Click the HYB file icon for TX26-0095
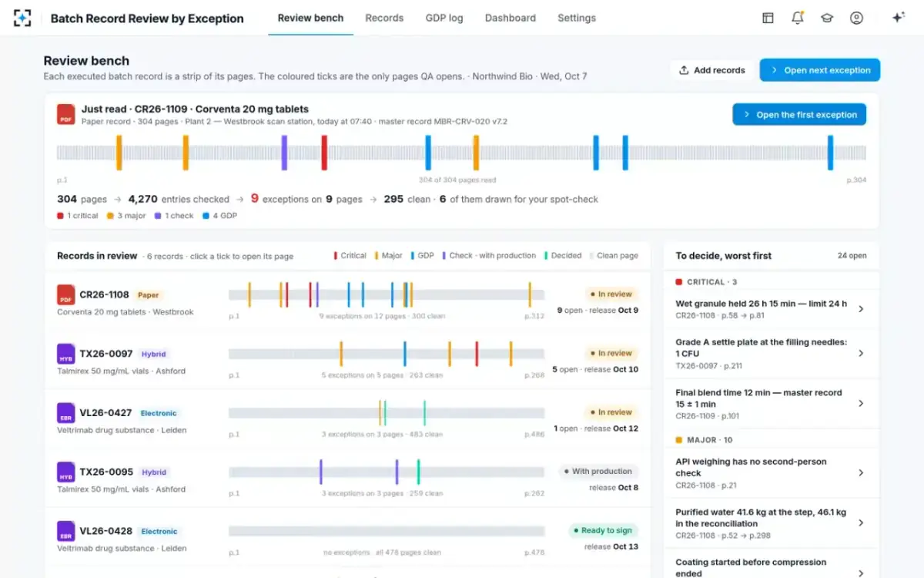 coord(65,472)
